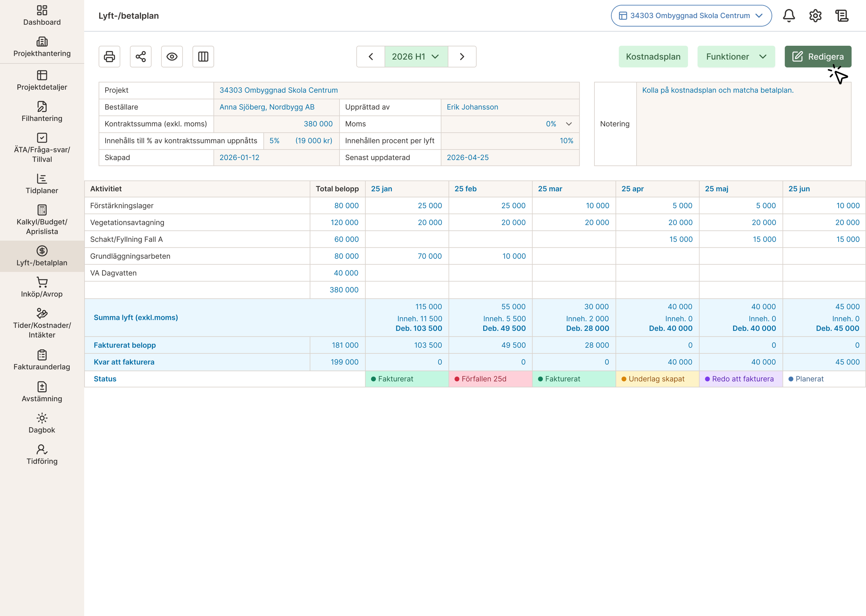Open Projekthantering in sidebar
The image size is (866, 616).
(42, 47)
